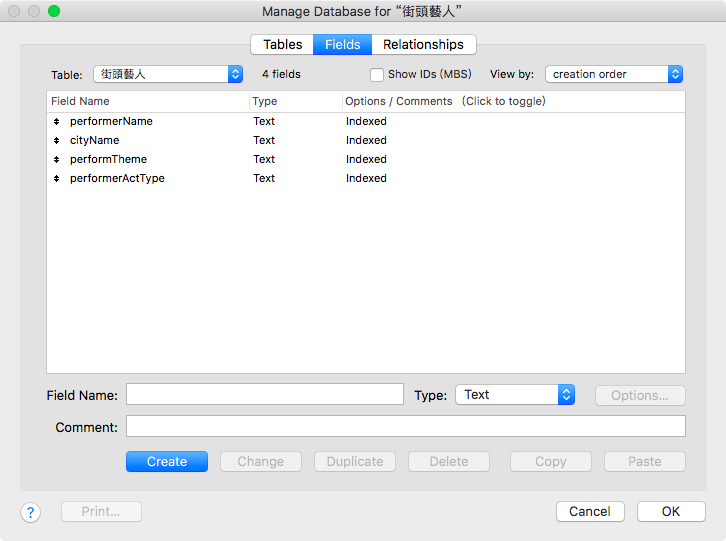Click into the Field Name input box
This screenshot has width=726, height=541.
click(265, 394)
